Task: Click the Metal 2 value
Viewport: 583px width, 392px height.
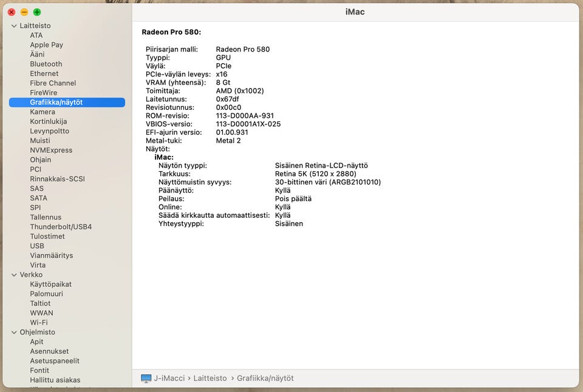Action: click(228, 141)
